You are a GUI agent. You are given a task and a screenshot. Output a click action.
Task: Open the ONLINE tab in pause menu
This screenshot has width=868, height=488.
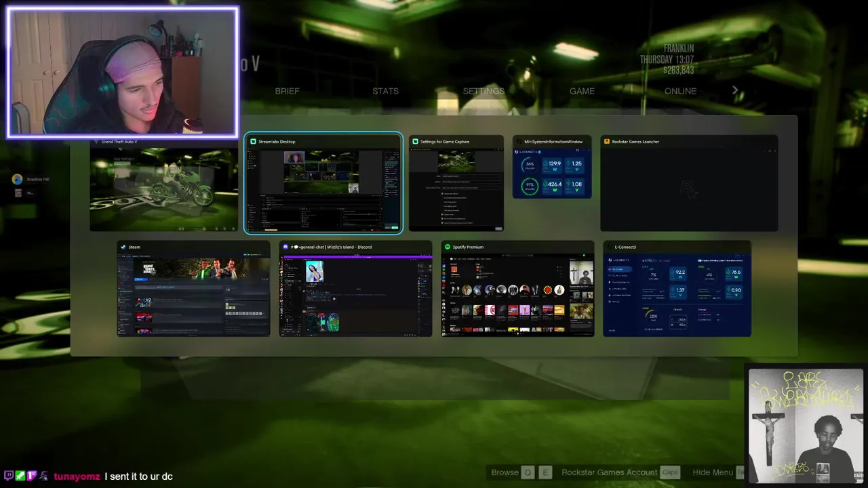pyautogui.click(x=680, y=91)
